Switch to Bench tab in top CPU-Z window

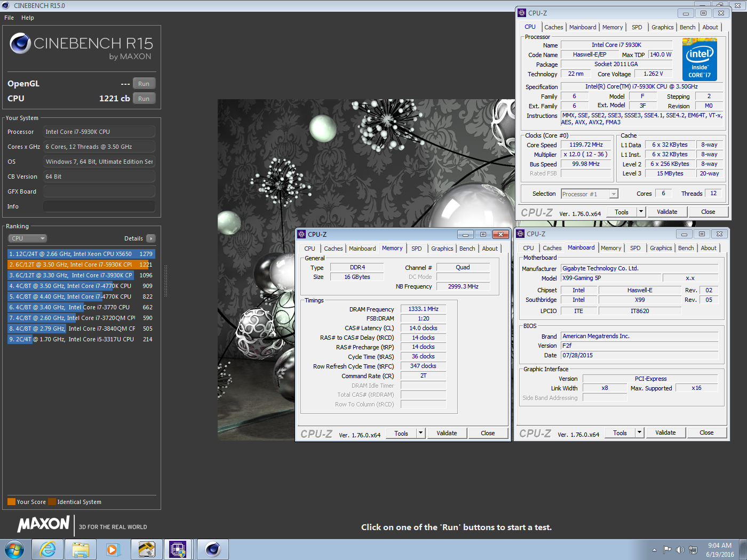(688, 27)
